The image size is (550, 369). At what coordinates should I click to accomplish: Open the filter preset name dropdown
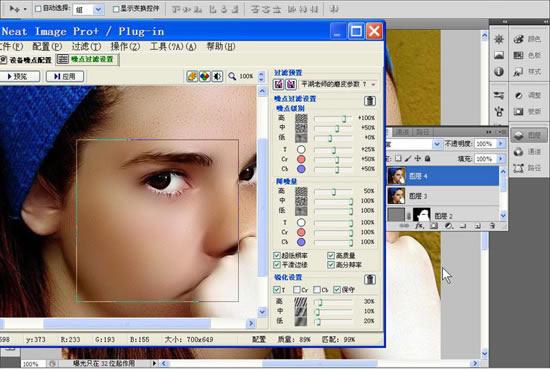373,84
